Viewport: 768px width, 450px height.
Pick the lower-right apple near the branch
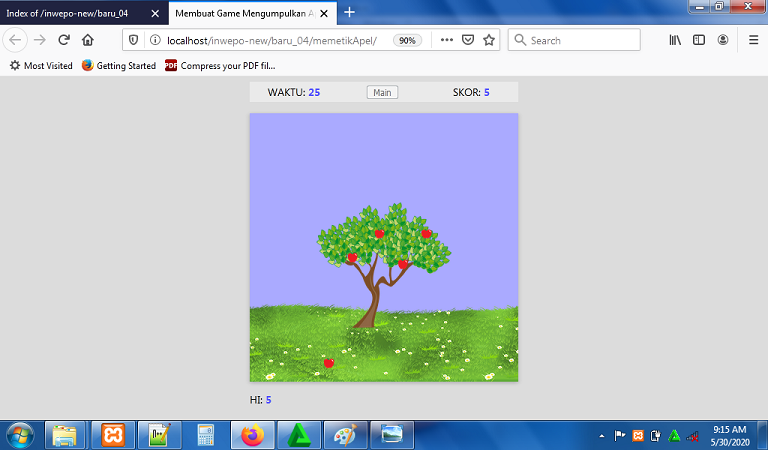coord(403,264)
